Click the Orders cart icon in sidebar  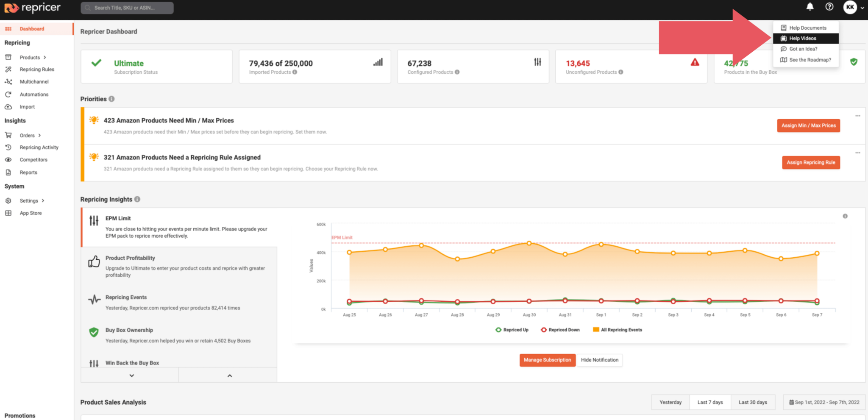8,135
